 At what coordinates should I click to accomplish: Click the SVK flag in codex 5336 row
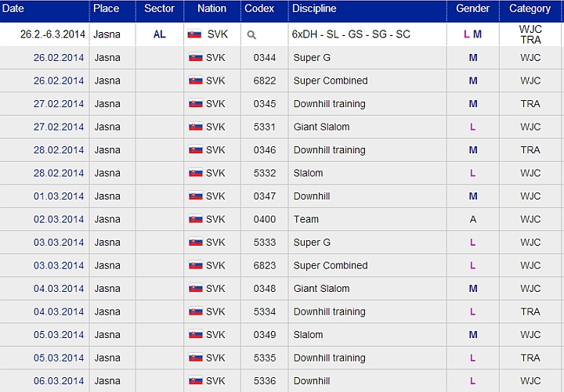click(x=196, y=381)
